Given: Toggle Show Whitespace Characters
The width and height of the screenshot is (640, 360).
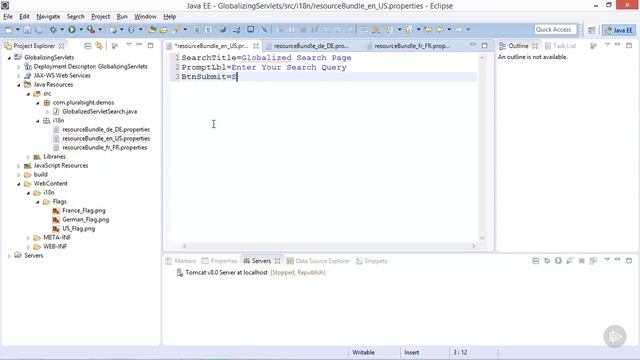Looking at the screenshot, I should (x=209, y=29).
